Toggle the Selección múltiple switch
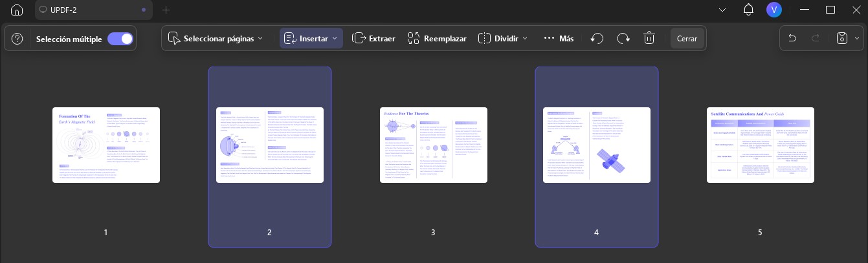The image size is (868, 263). [x=120, y=39]
